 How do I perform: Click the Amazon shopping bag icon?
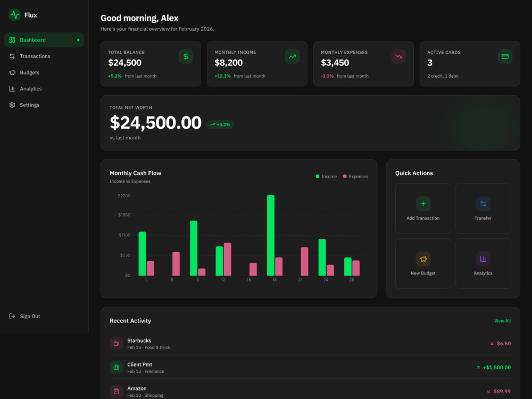click(x=117, y=391)
